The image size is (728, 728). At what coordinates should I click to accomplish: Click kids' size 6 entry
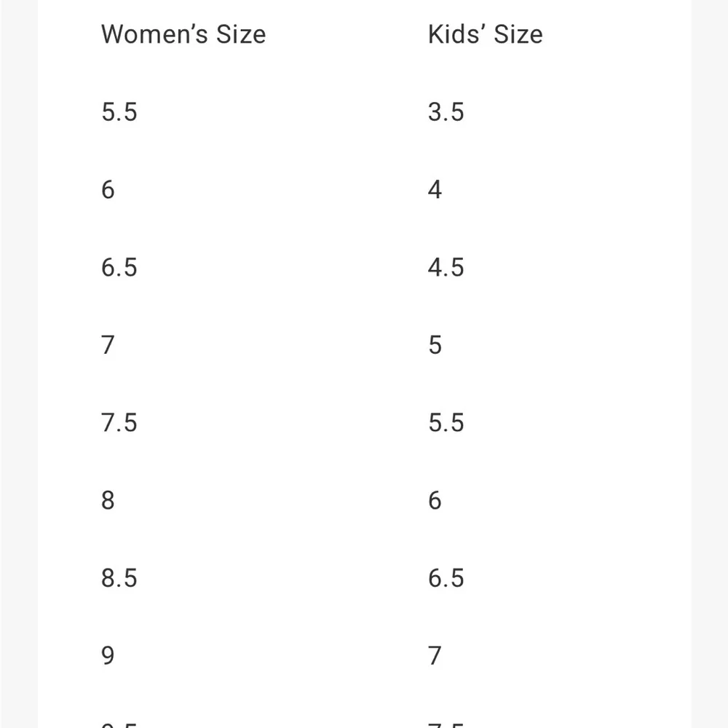[435, 501]
